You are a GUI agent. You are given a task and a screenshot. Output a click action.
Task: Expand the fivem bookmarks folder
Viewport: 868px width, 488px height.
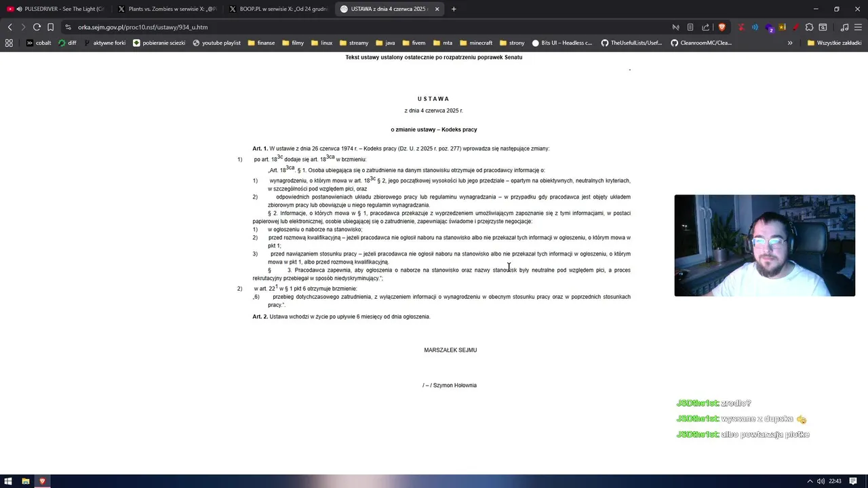coord(413,43)
